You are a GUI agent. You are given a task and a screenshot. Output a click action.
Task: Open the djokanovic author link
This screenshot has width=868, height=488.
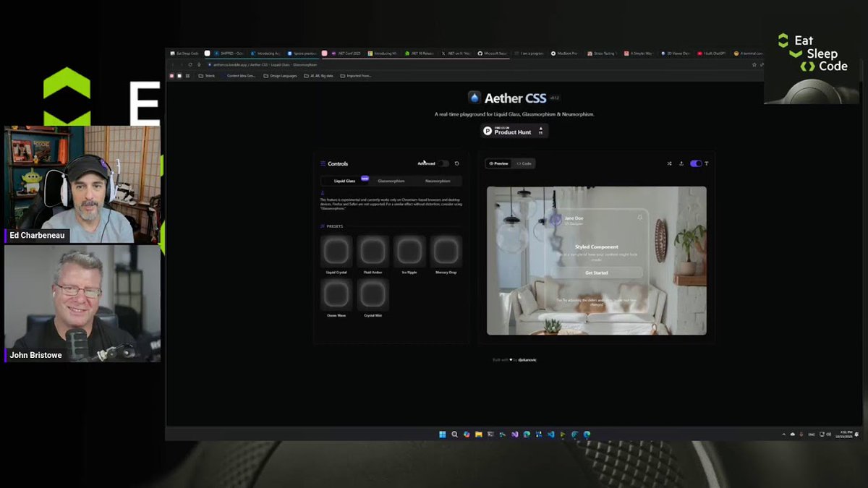pos(527,359)
